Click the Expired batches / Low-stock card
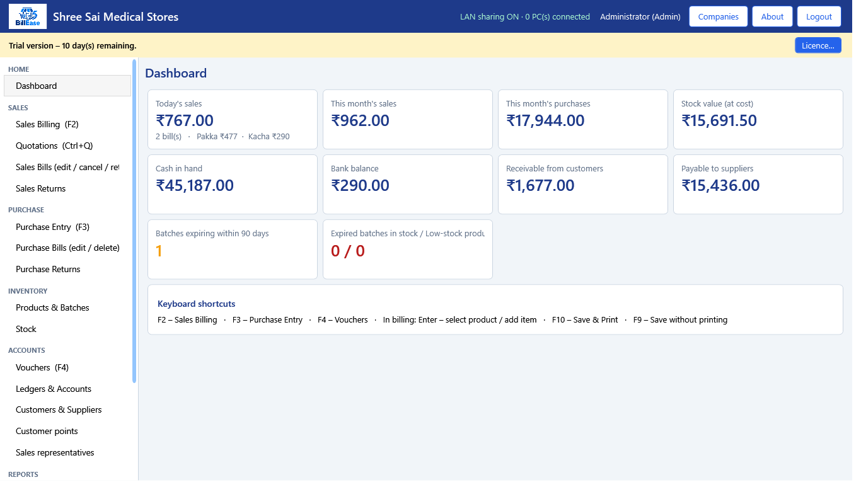The image size is (861, 504). coord(408,249)
